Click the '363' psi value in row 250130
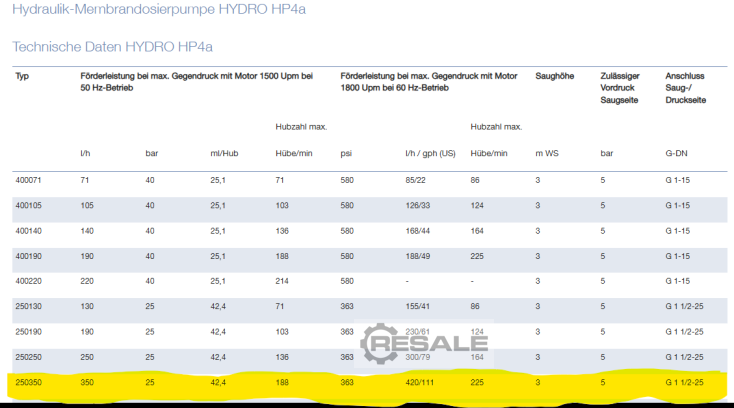The height and width of the screenshot is (408, 734). 347,306
